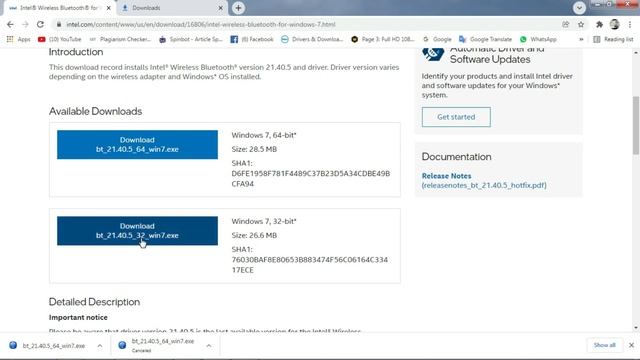640x360 pixels.
Task: Open the Chrome profile avatar
Action: 615,24
